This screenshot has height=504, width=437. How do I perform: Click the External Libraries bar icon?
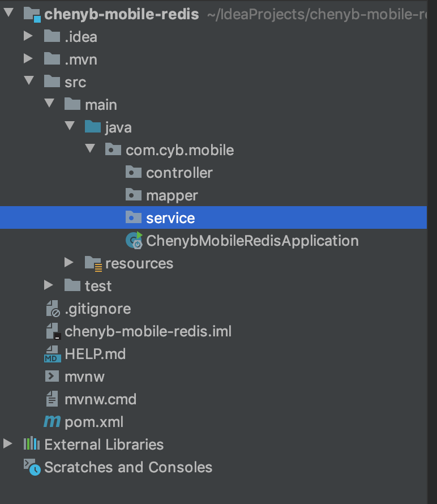32,444
